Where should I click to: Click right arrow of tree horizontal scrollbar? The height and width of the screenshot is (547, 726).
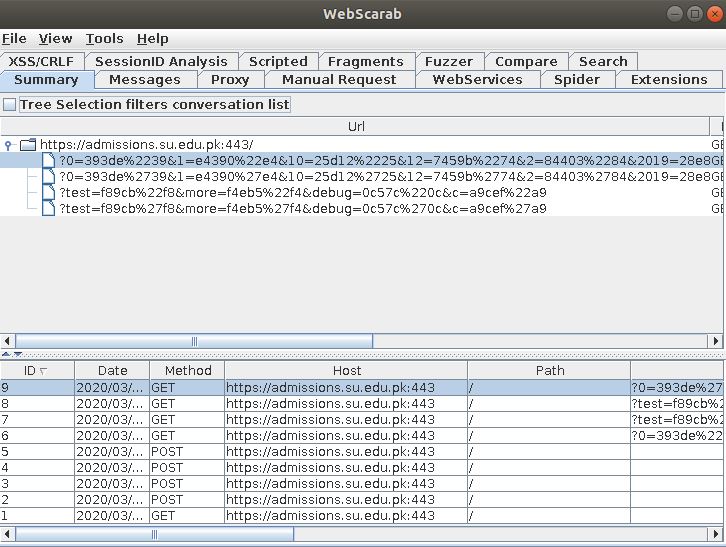pos(715,341)
